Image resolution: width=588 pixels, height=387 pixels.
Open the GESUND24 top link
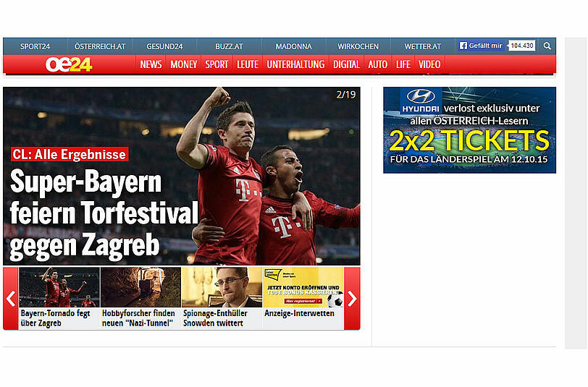tap(164, 46)
